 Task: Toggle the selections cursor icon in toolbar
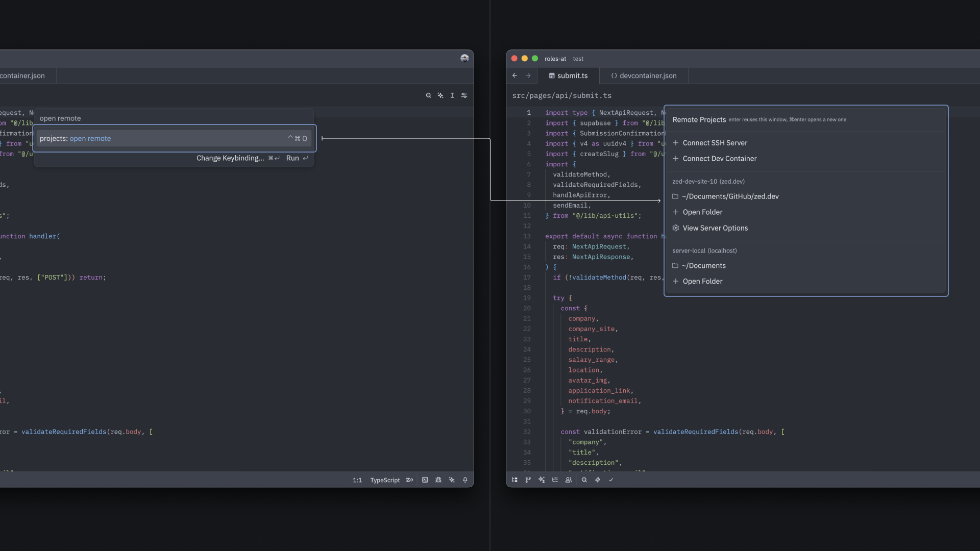[x=452, y=95]
